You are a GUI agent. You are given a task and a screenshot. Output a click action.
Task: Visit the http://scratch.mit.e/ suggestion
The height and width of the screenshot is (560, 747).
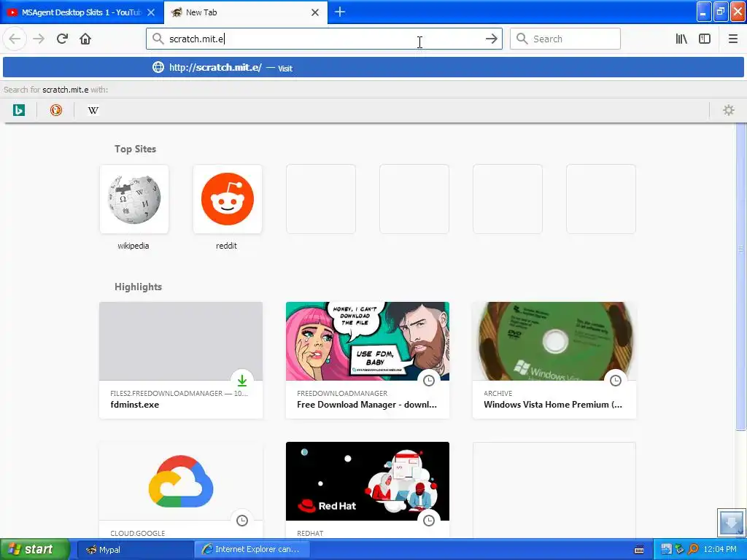pos(373,68)
